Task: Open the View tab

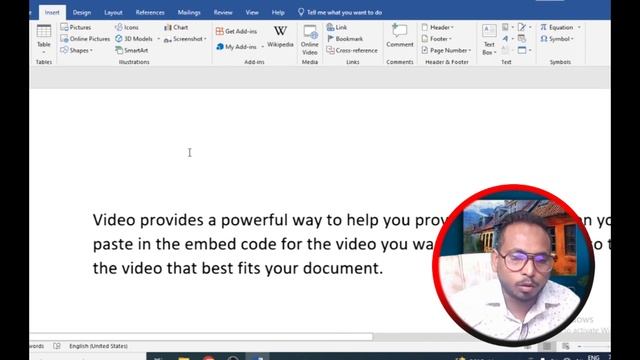Action: [252, 13]
